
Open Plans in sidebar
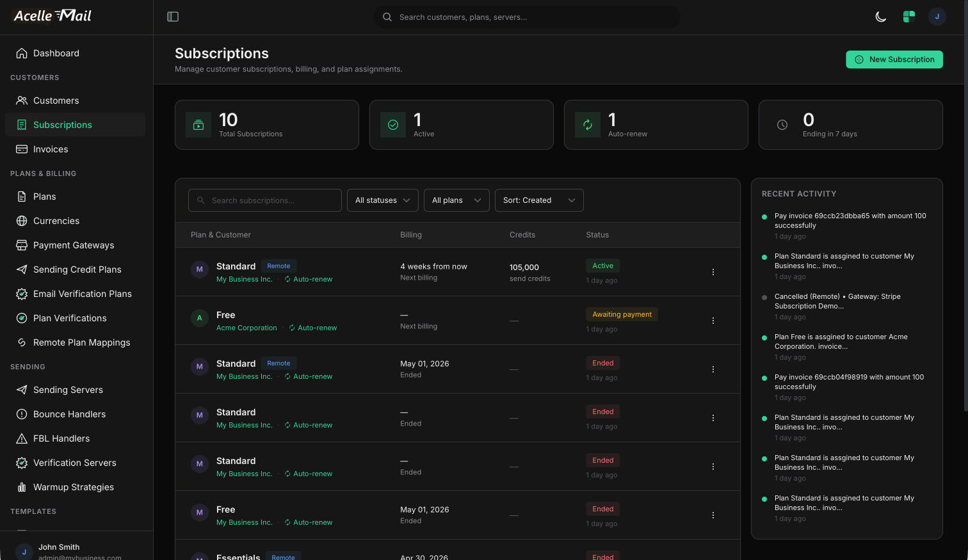pyautogui.click(x=76, y=196)
